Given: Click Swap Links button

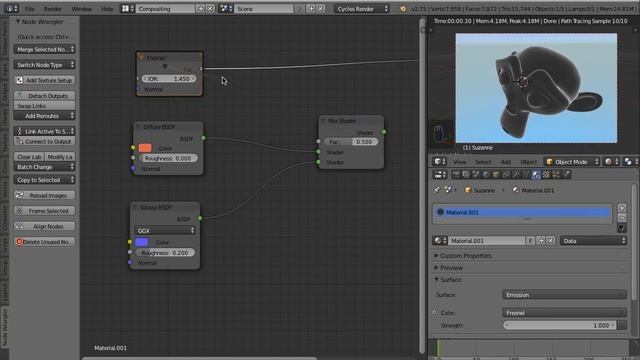Looking at the screenshot, I should click(44, 106).
